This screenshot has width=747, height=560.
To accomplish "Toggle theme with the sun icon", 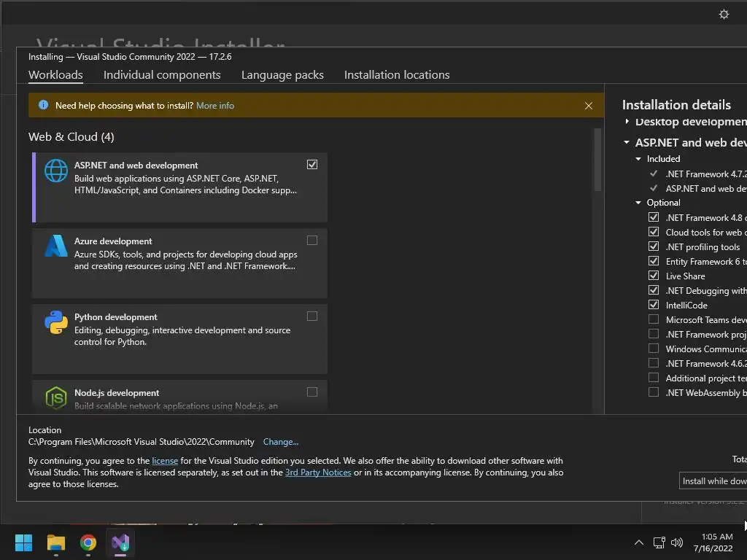I will point(724,15).
